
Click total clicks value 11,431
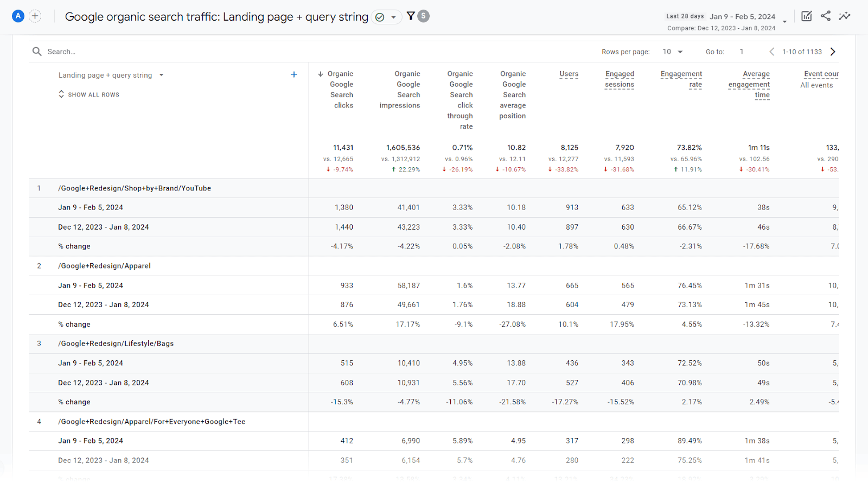pos(343,148)
